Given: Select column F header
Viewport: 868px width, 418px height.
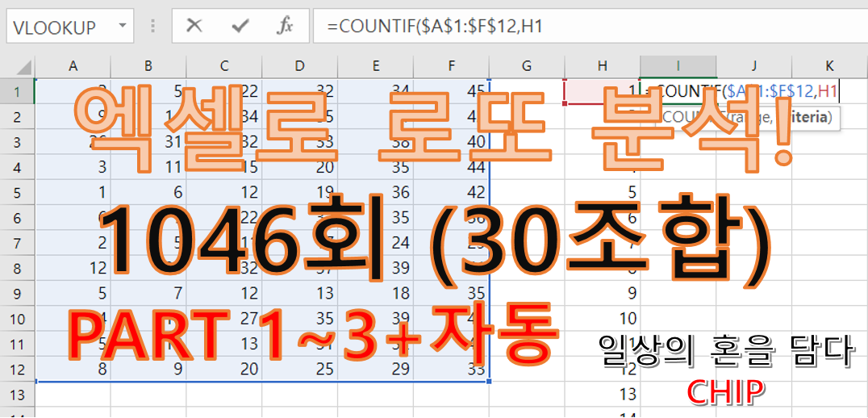Looking at the screenshot, I should click(x=451, y=66).
